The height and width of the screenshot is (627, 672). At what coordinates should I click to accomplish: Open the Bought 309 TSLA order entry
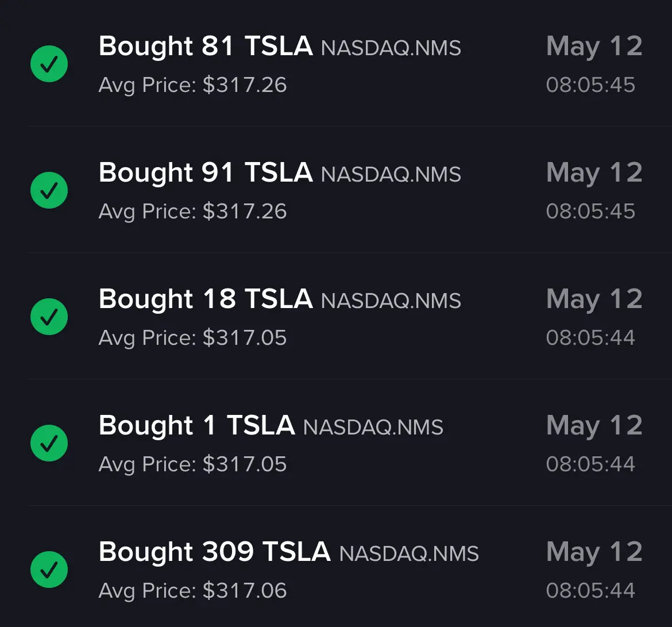pos(336,566)
